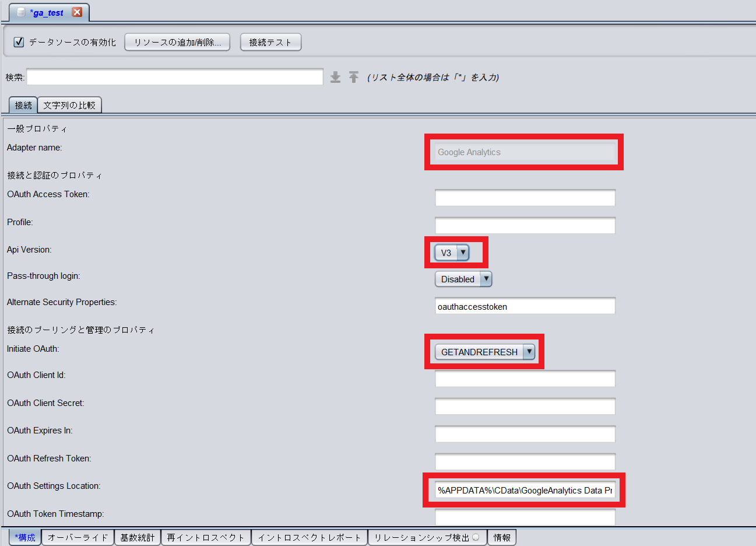This screenshot has height=546, width=756.
Task: Click the OAuth Settings Location label
Action: tap(54, 486)
